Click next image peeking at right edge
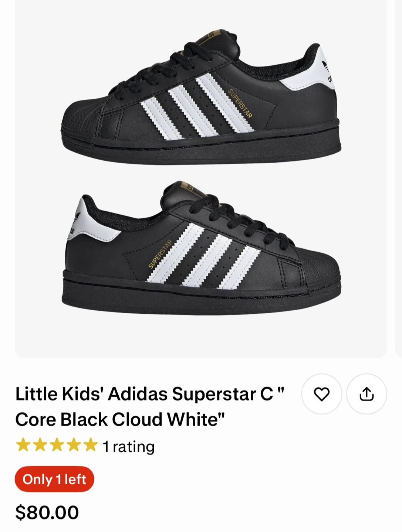The image size is (402, 532). pos(399,177)
